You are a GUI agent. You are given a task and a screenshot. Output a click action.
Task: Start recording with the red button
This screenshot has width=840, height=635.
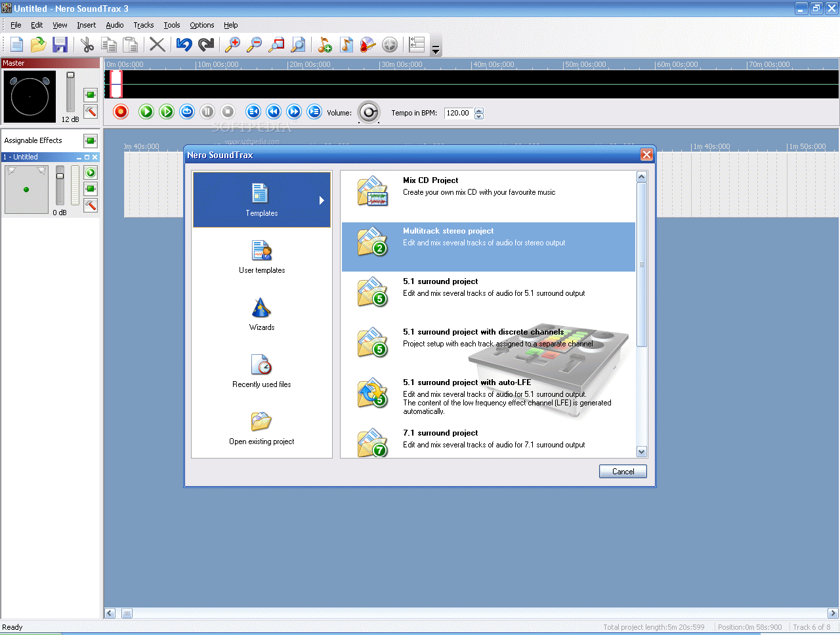pos(121,112)
